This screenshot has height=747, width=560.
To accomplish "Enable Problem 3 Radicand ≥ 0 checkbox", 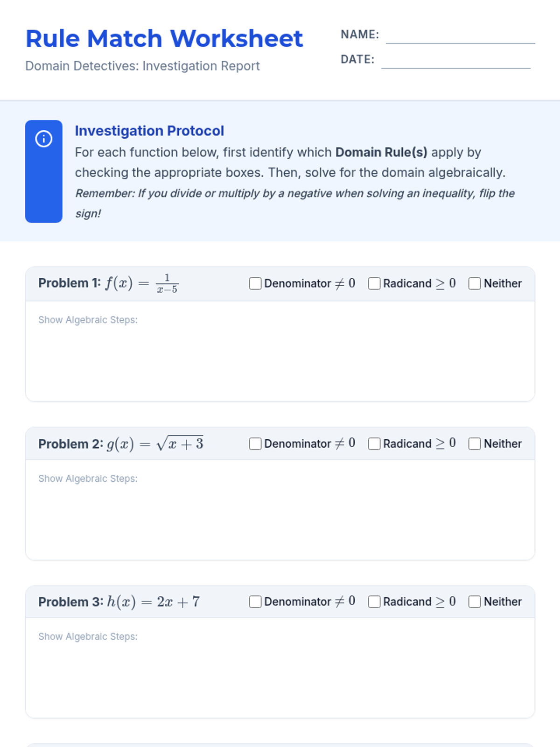I will 374,602.
